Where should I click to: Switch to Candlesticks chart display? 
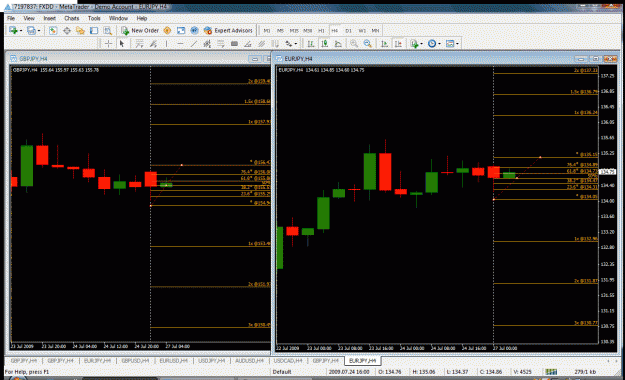324,43
